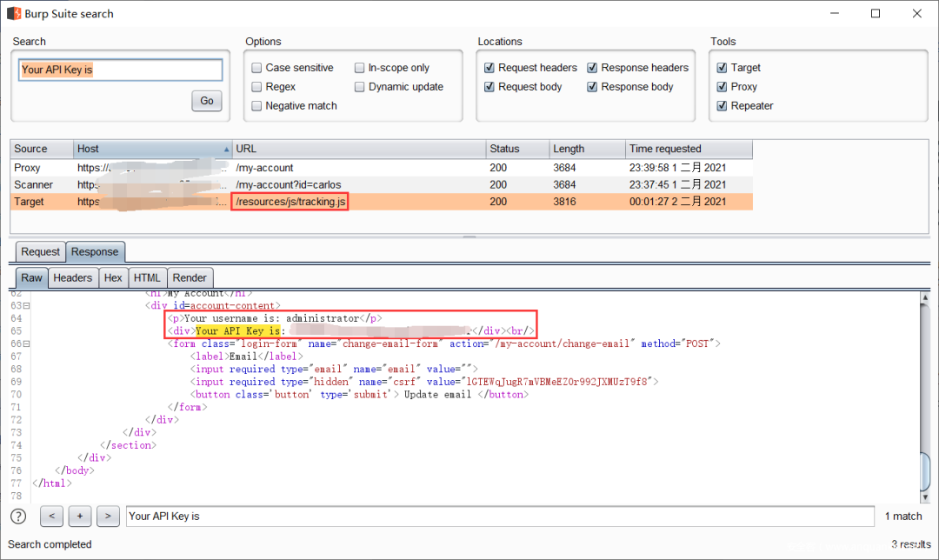Select the Response tab
The image size is (939, 560).
click(95, 251)
